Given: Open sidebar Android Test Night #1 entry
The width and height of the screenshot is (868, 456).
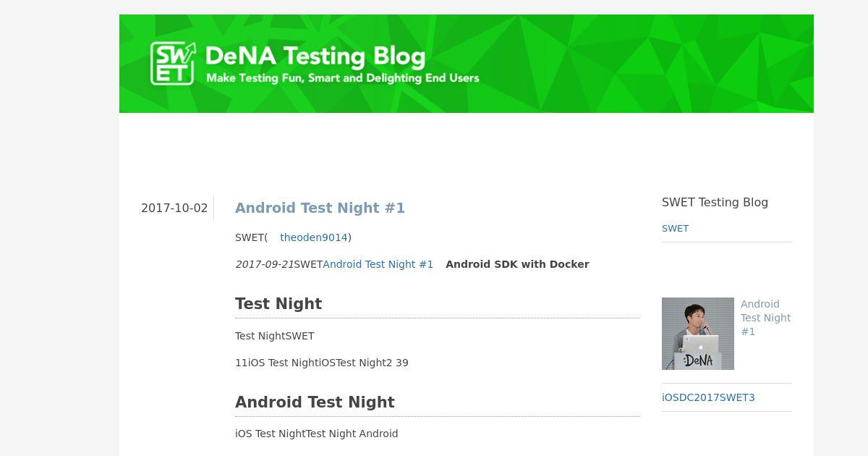Looking at the screenshot, I should click(765, 318).
